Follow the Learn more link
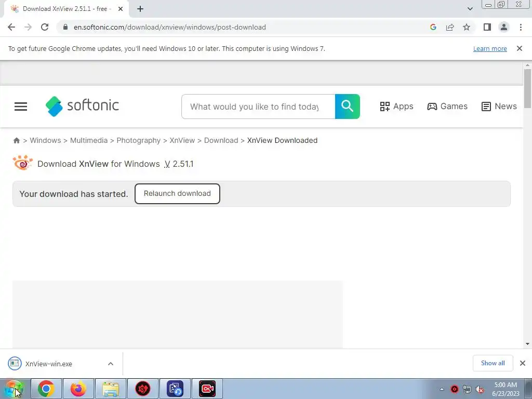Image resolution: width=532 pixels, height=399 pixels. (490, 48)
